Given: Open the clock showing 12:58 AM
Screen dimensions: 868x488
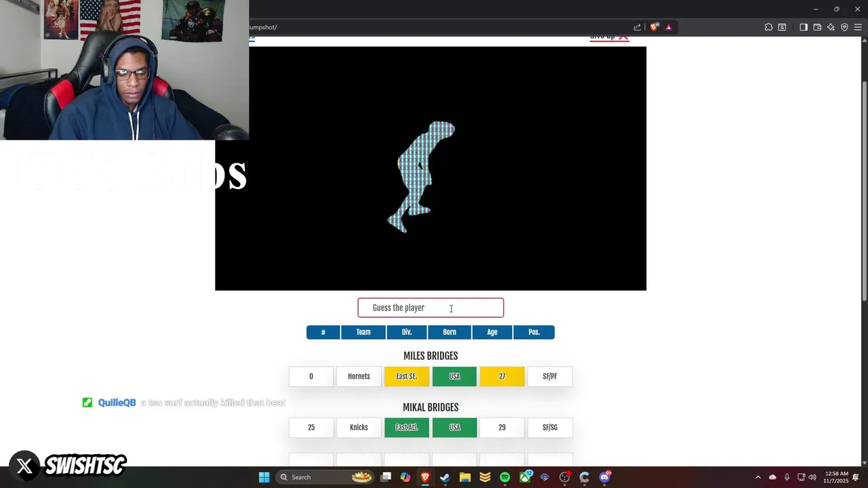Looking at the screenshot, I should point(835,477).
